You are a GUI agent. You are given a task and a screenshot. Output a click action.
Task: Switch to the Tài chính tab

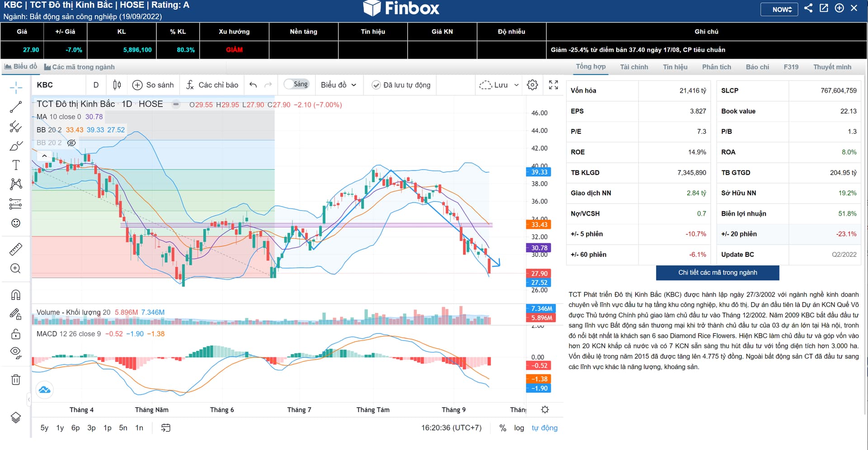(634, 67)
